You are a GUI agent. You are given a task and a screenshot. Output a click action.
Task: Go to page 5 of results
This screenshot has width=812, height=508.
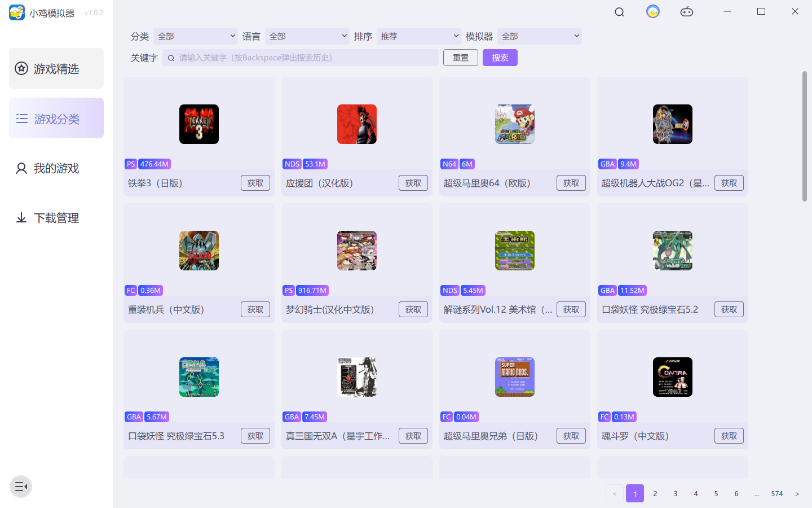(x=716, y=493)
